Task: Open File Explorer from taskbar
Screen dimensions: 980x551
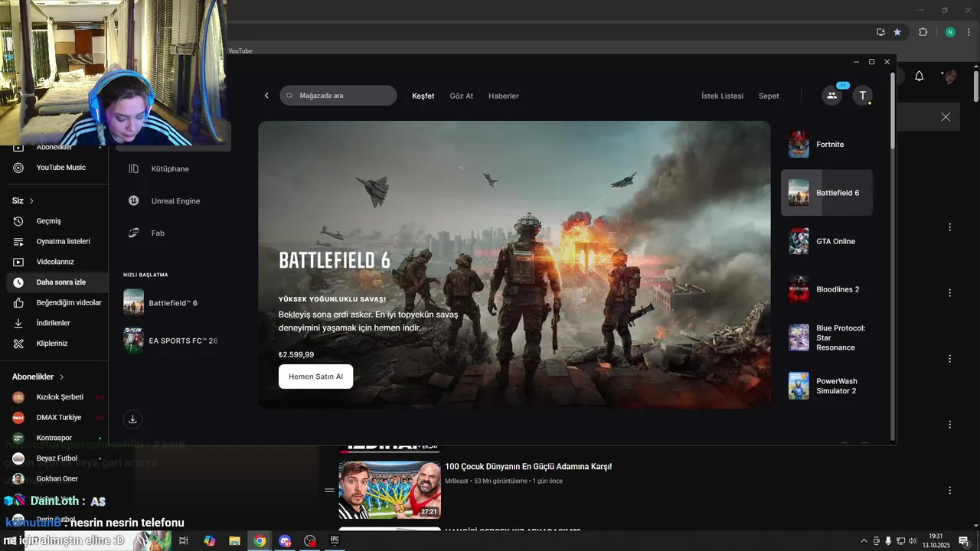Action: [x=235, y=540]
